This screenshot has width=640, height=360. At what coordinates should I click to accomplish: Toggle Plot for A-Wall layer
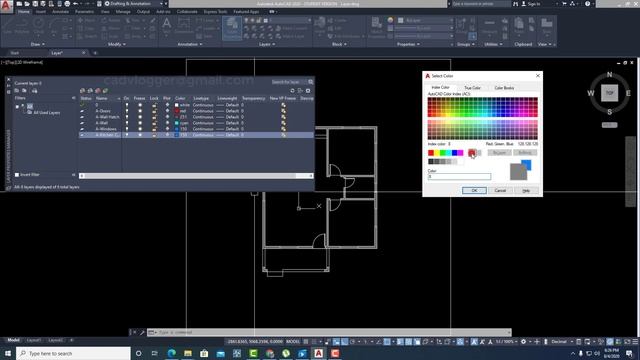167,123
